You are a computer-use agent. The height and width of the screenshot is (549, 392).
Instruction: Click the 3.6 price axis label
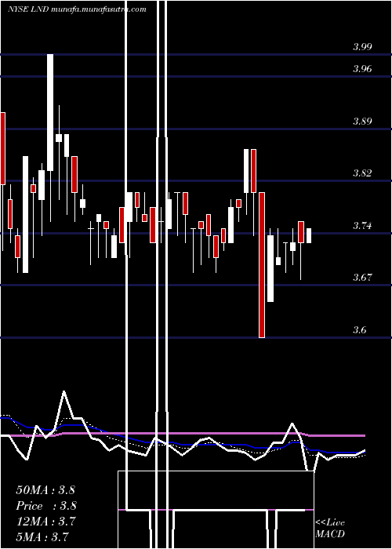(359, 330)
